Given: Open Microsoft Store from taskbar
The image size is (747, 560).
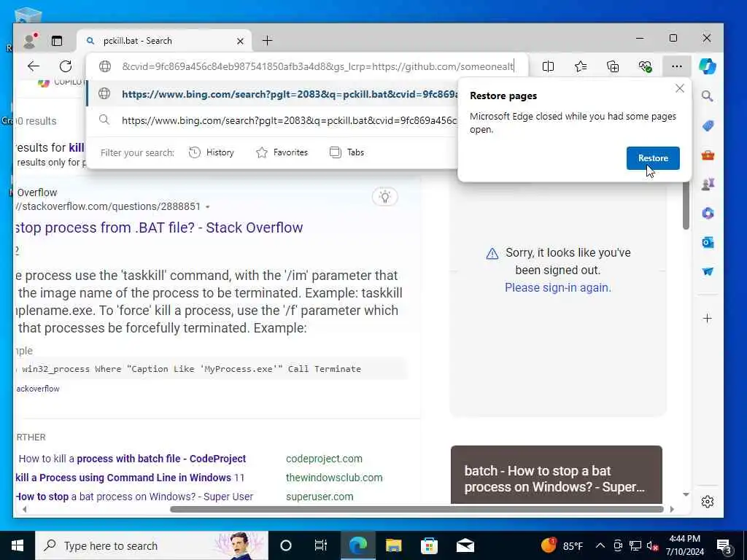Looking at the screenshot, I should [429, 545].
